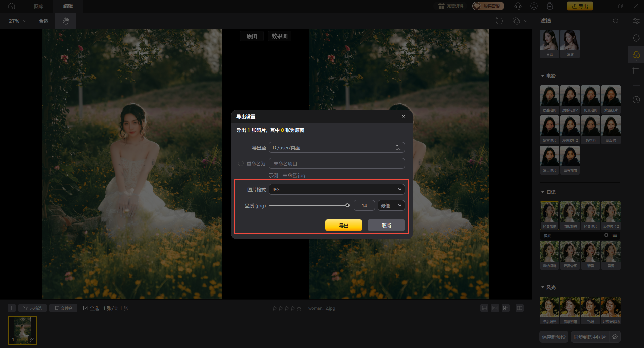Open the portrait face retouch panel
Viewport: 644px width, 348px height.
click(636, 38)
